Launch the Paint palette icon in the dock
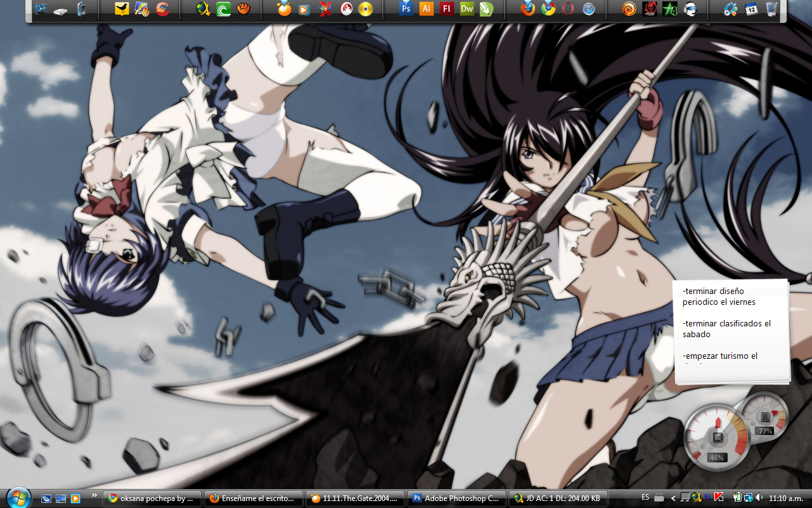The width and height of the screenshot is (812, 508). [142, 9]
